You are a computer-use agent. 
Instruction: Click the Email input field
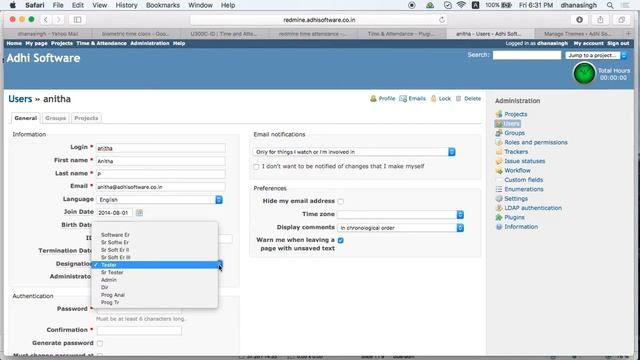pyautogui.click(x=161, y=187)
